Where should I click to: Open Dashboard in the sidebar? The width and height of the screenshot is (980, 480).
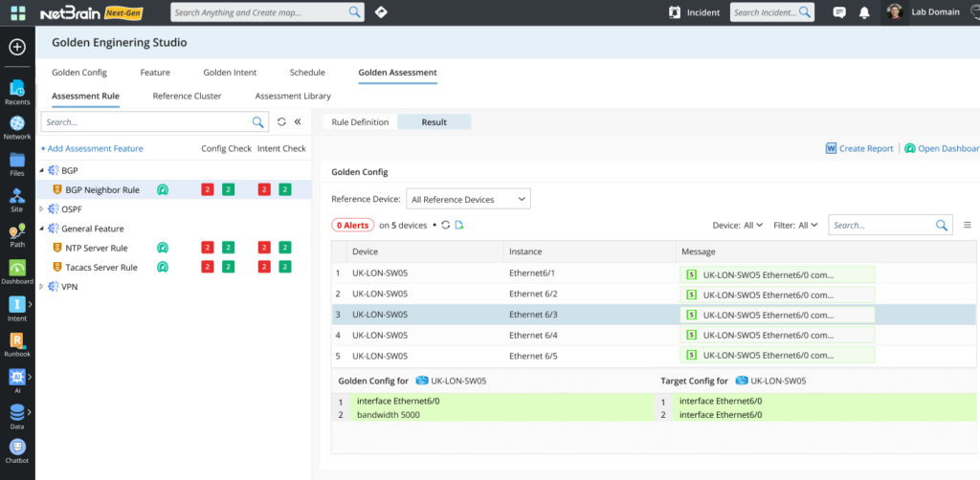17,273
